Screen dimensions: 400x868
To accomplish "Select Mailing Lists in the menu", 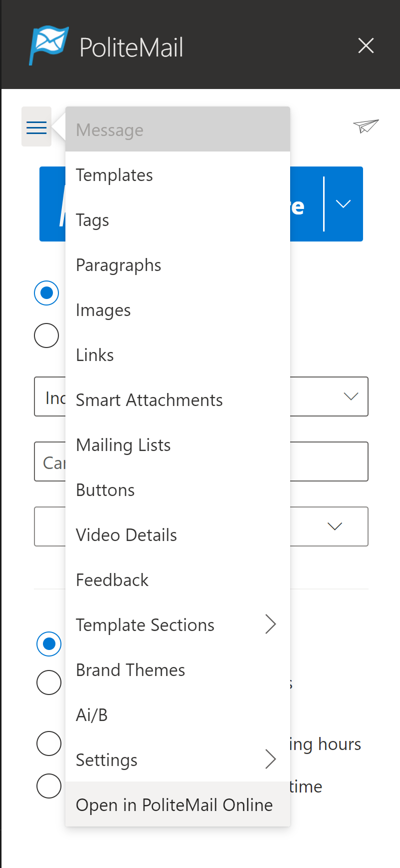I will click(x=123, y=445).
